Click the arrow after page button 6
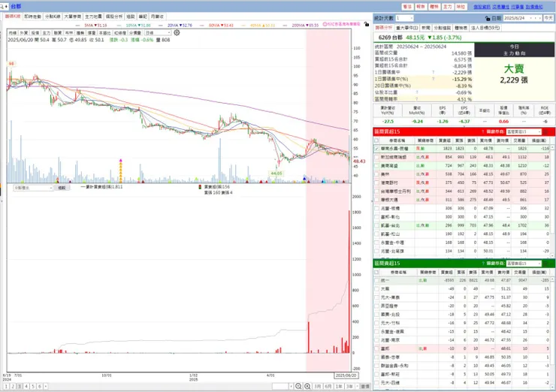The image size is (556, 392). [46, 386]
